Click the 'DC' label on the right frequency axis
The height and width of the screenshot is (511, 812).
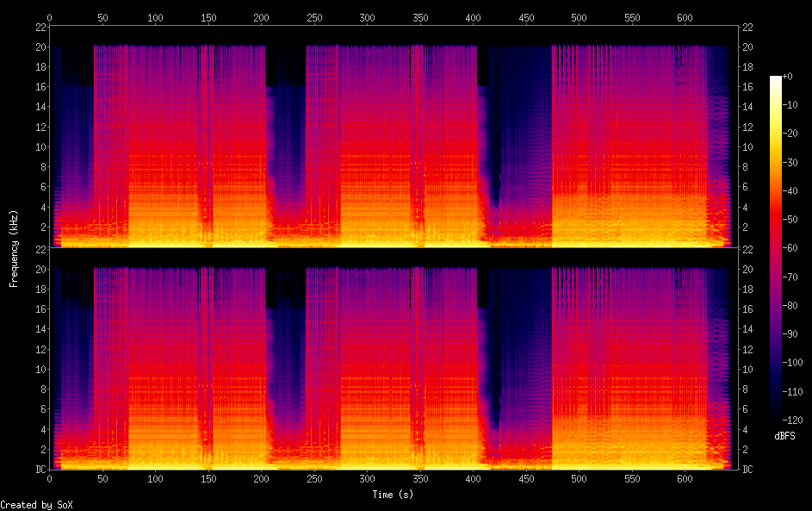(747, 469)
